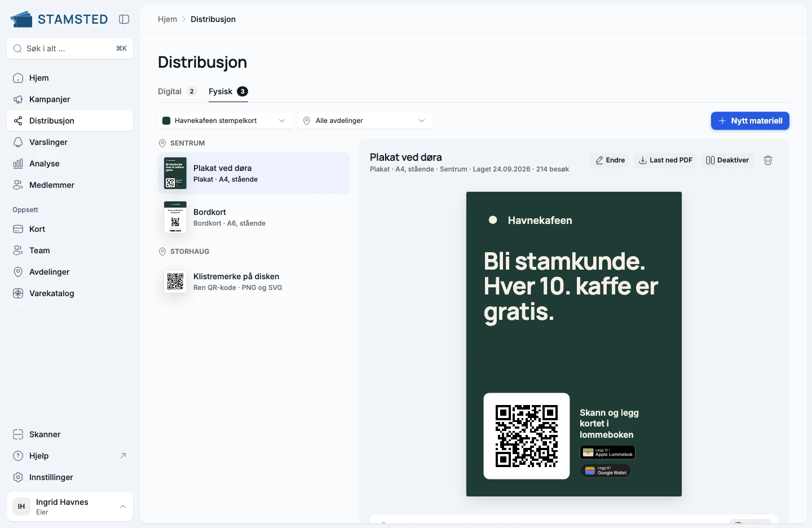Click the Havnekafeen name on the poster
The image size is (812, 528).
[540, 221]
